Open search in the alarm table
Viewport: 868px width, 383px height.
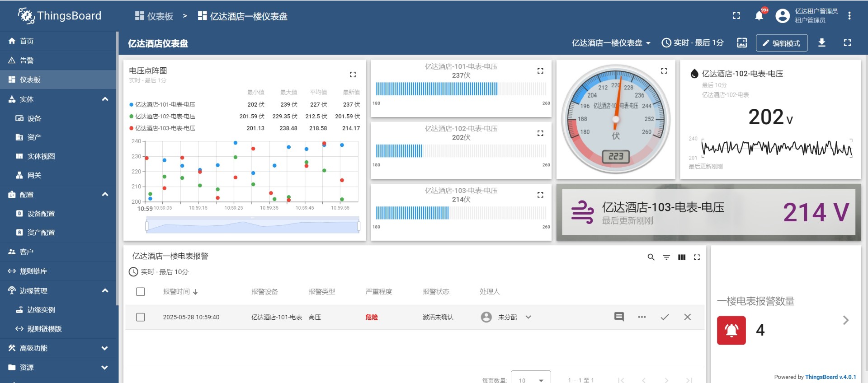[x=651, y=257]
